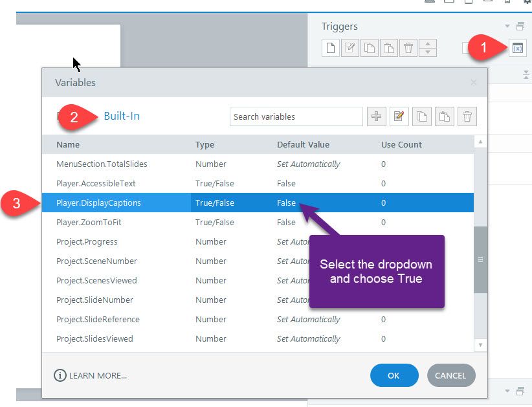532x407 pixels.
Task: Click False value of Player.AccessibleText
Action: point(286,184)
